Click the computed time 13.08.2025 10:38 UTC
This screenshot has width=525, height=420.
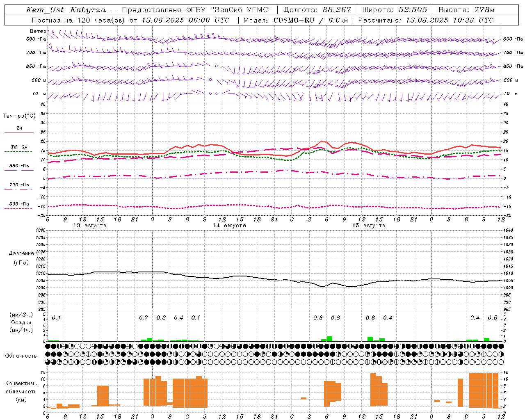[x=450, y=20]
